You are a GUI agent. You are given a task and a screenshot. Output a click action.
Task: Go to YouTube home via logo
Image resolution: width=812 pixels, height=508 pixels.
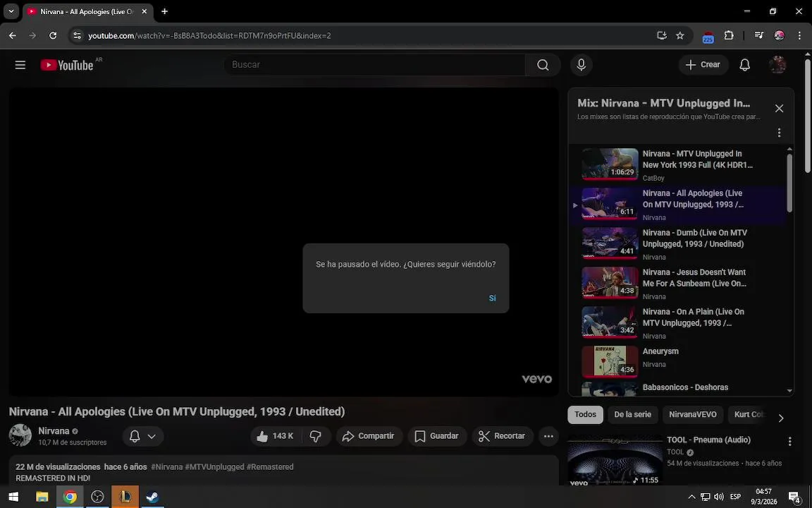pyautogui.click(x=67, y=65)
